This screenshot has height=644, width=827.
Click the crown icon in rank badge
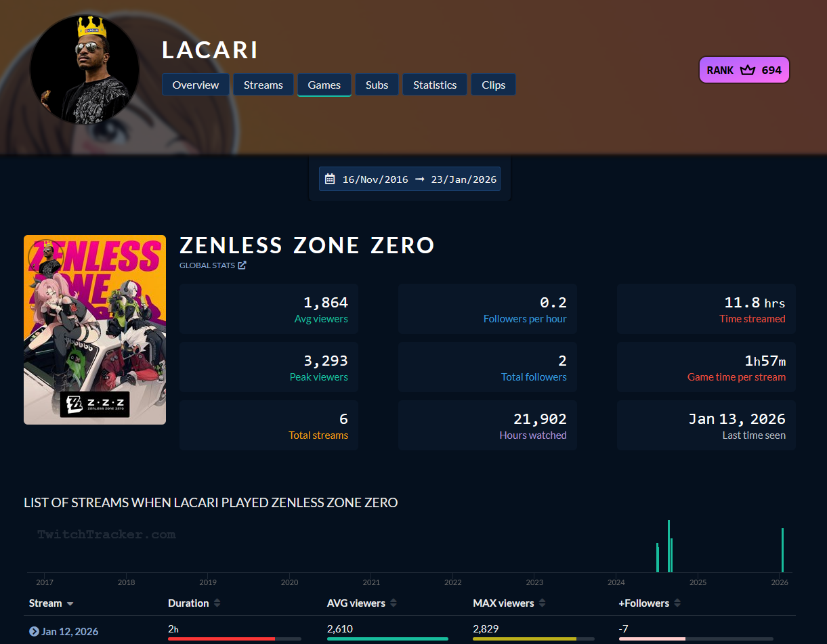[x=748, y=70]
